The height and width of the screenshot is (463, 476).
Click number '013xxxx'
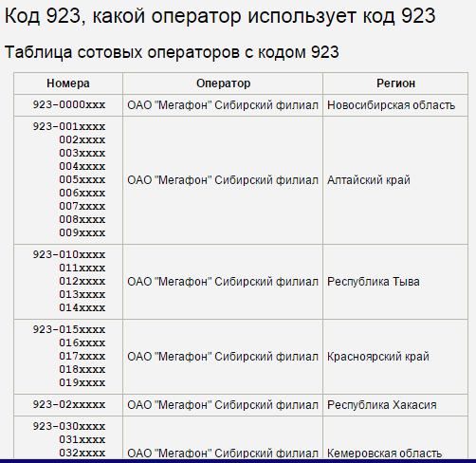click(x=82, y=294)
